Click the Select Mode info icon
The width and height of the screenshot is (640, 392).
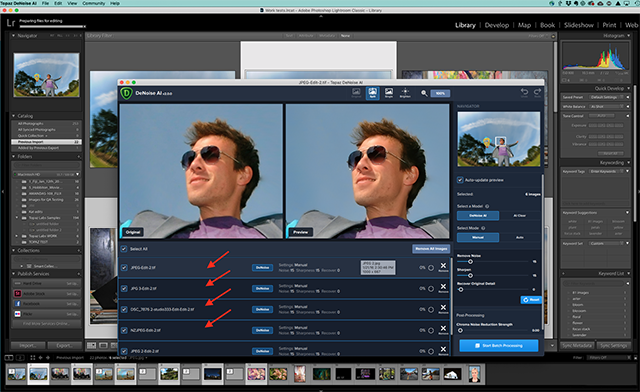[x=483, y=228]
